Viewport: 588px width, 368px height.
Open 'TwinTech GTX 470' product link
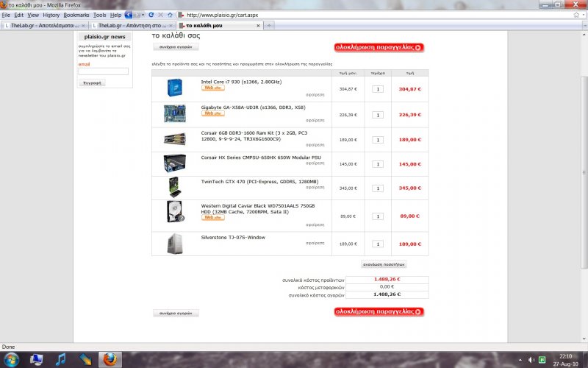coord(259,182)
